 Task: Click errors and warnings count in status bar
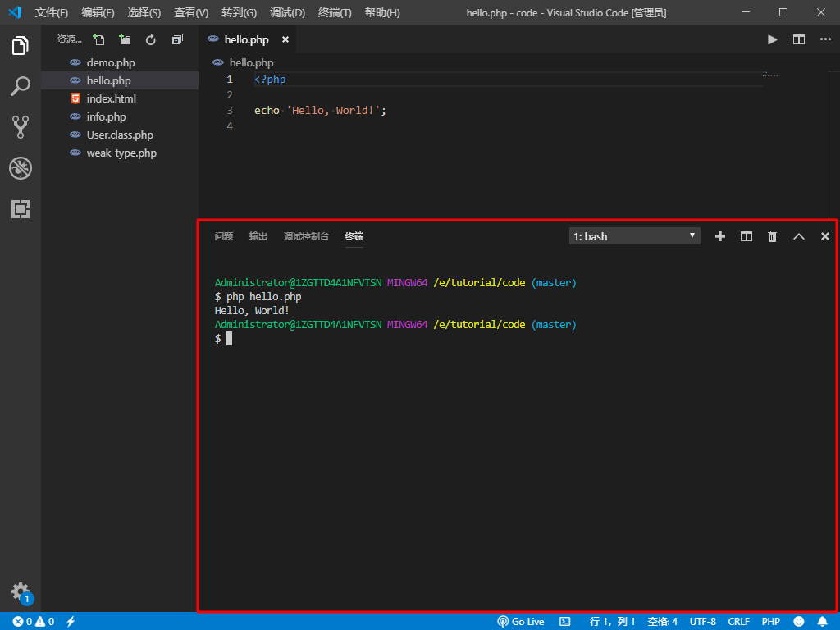[33, 622]
